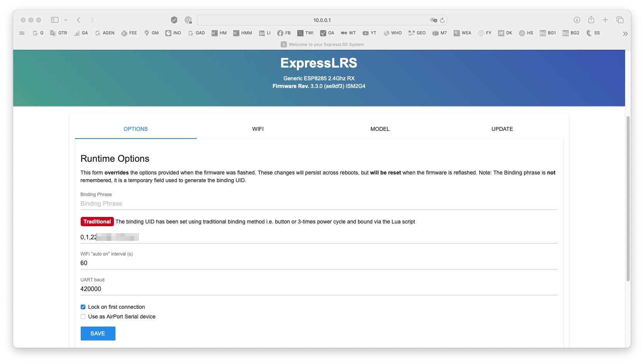The image size is (644, 364).
Task: Open the HM bookmark
Action: coord(219,33)
